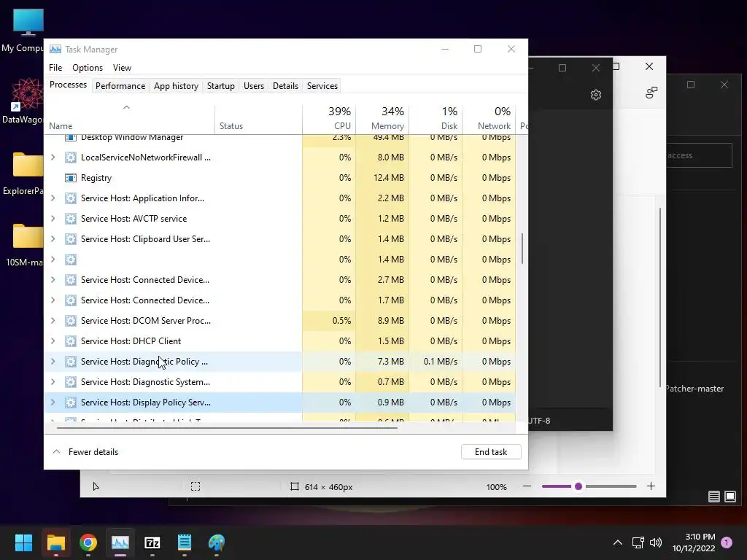Click the 0.1 MB/s disk value

tap(440, 362)
